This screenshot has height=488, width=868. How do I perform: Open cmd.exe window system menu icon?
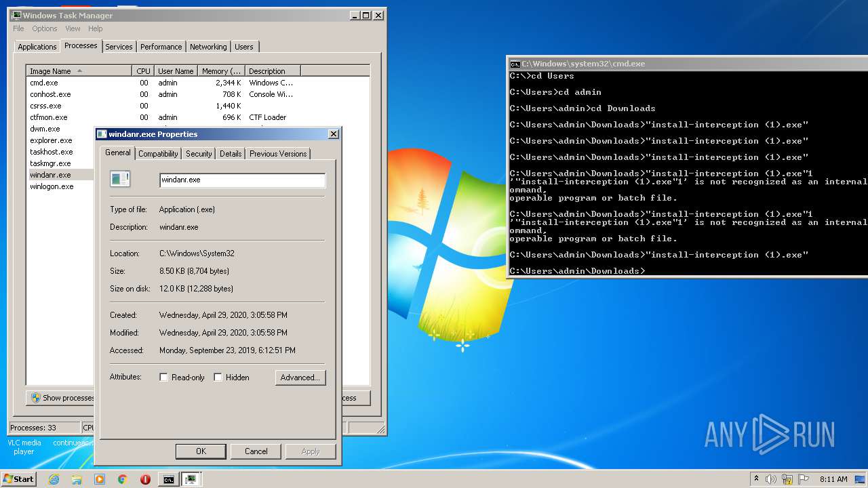515,64
